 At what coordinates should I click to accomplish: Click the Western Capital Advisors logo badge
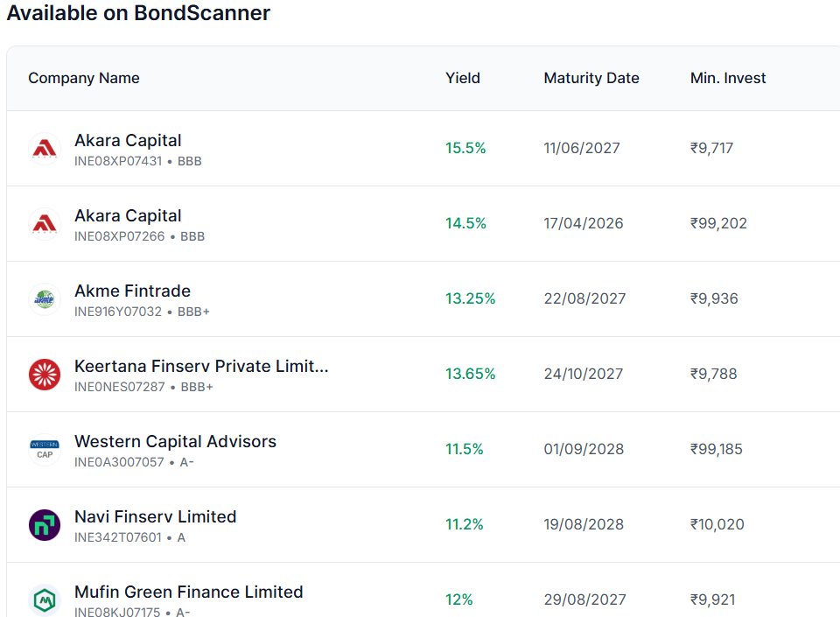click(44, 449)
